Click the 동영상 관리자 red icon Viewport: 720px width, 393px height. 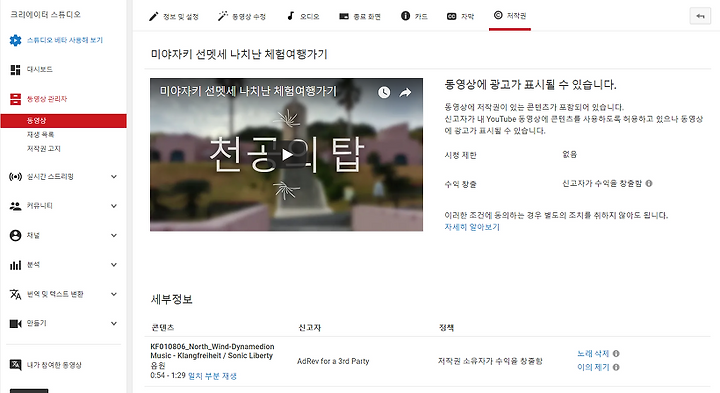(15, 99)
